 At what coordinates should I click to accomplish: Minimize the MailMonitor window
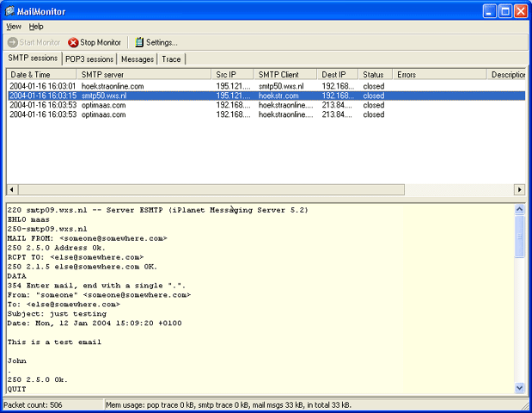[489, 11]
